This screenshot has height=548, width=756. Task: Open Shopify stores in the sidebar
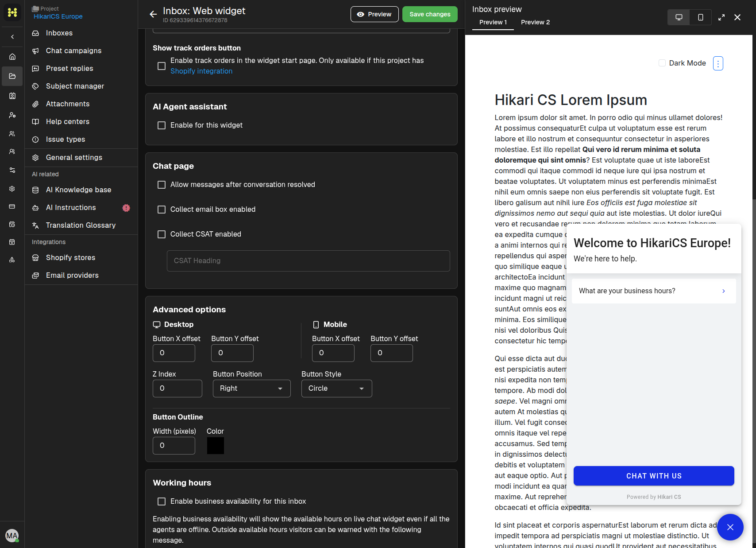tap(81, 258)
